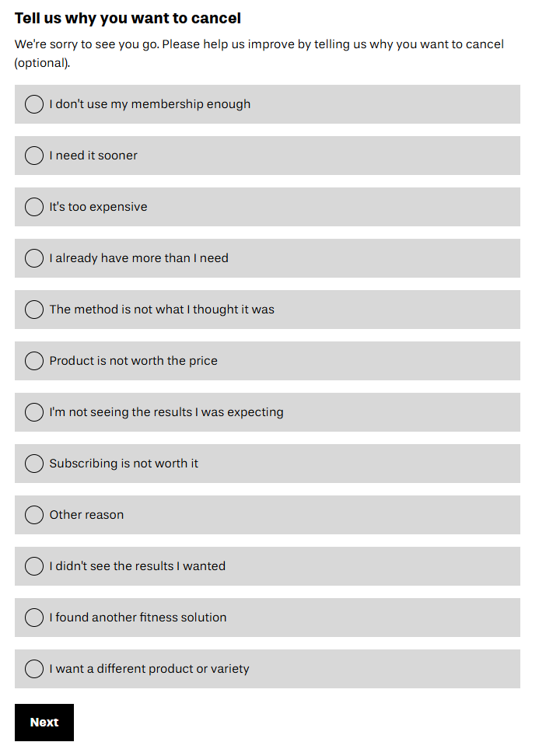Click the "I need it sooner" label text
This screenshot has width=539, height=756.
tap(93, 156)
